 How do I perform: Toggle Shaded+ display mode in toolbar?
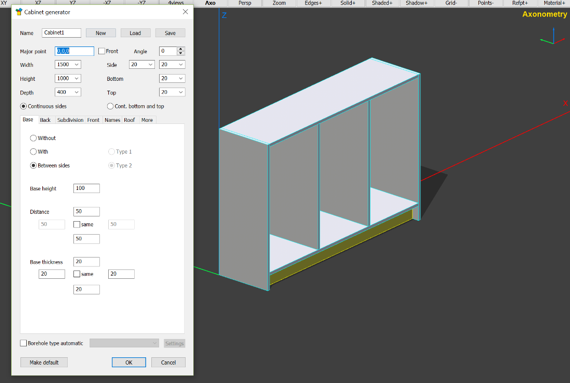pos(382,3)
